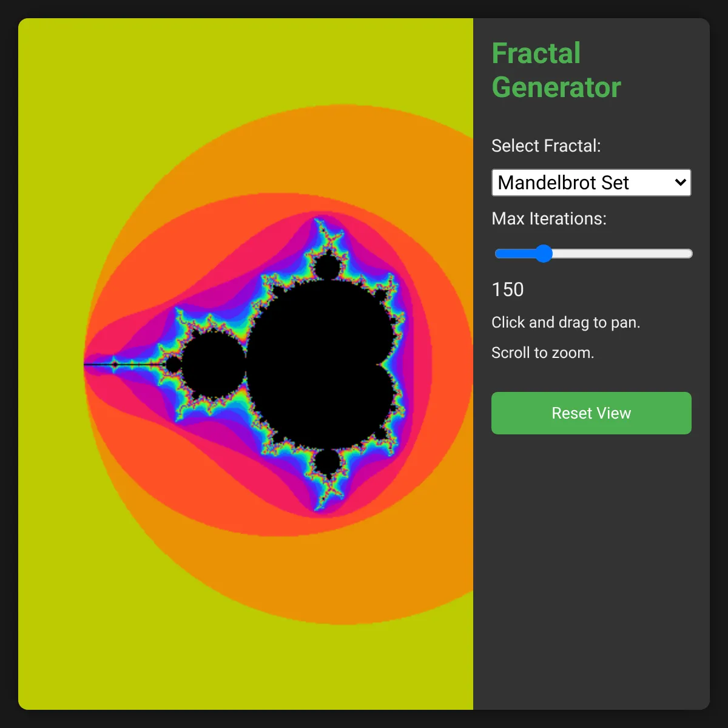The height and width of the screenshot is (728, 728).
Task: Click the Fractal Generator heading
Action: [x=556, y=70]
